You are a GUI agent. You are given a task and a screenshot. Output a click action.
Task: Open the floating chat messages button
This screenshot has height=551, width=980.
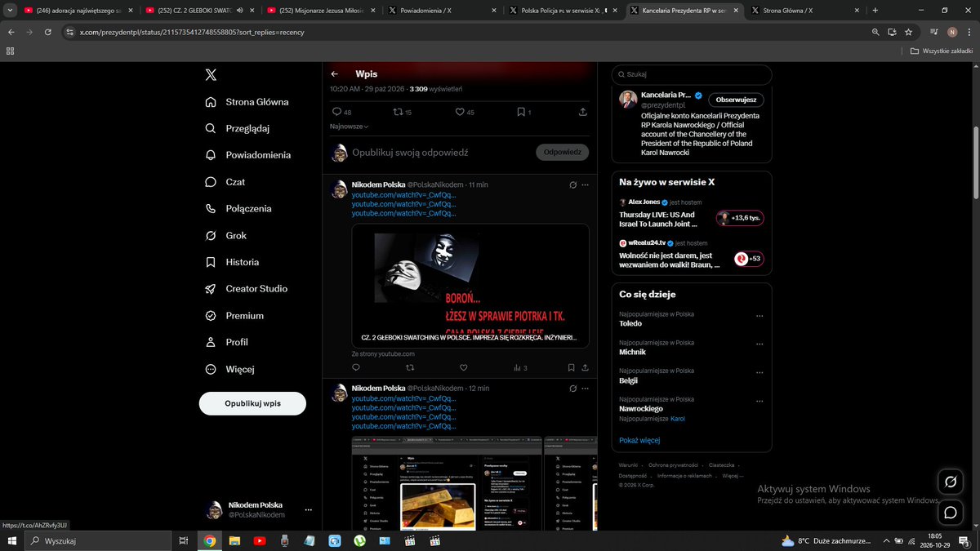coord(951,513)
